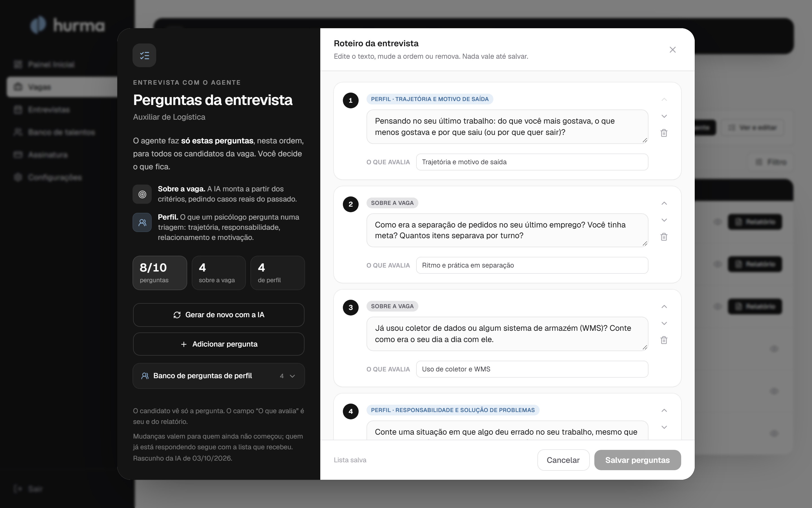This screenshot has height=508, width=812.
Task: Click the target icon beside Sobre a vaga
Action: [142, 194]
